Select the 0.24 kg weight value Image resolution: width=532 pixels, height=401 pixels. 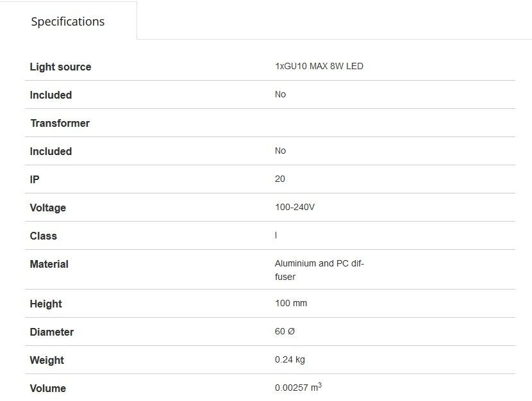tap(290, 359)
